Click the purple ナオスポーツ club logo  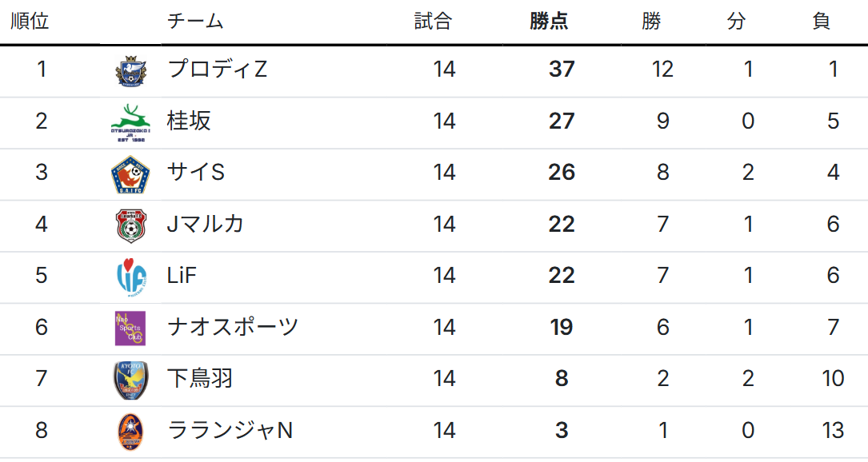pyautogui.click(x=130, y=328)
